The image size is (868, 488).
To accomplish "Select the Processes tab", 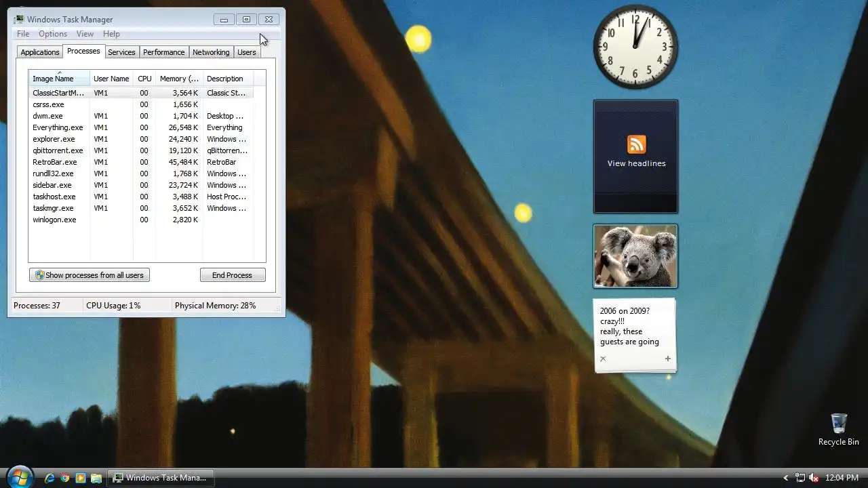I will (x=83, y=51).
